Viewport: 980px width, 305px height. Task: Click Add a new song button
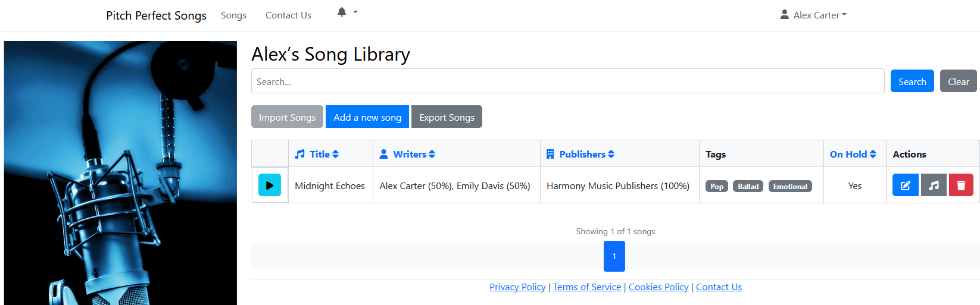[367, 117]
